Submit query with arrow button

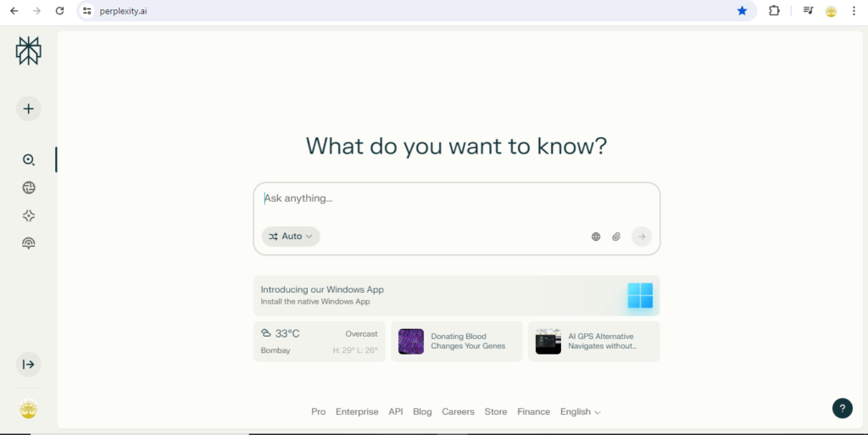point(642,237)
